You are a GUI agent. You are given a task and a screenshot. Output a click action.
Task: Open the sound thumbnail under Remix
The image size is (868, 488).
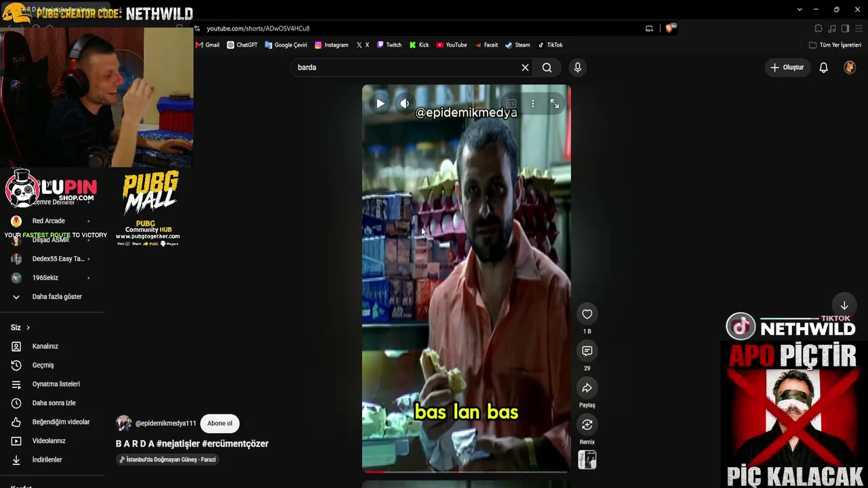[x=587, y=460]
